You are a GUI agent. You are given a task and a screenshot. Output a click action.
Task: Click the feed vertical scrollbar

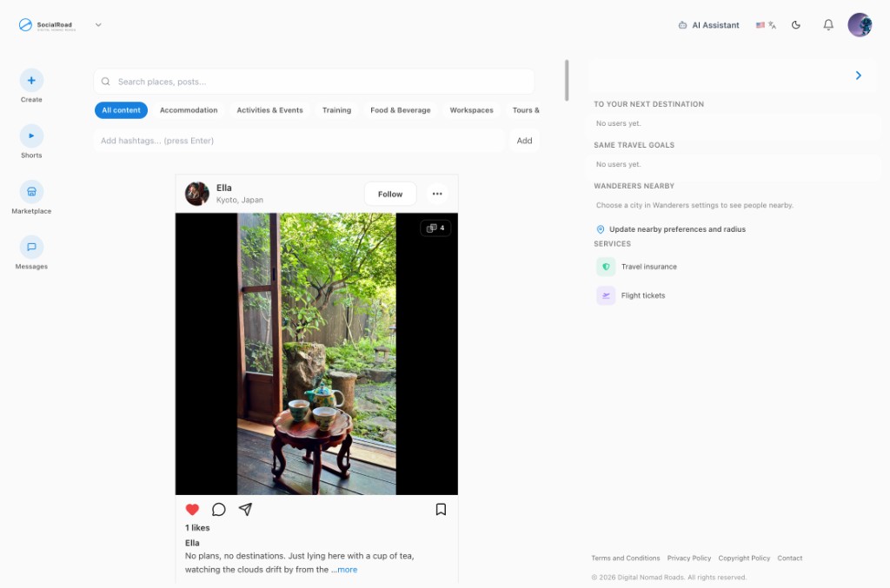click(567, 81)
